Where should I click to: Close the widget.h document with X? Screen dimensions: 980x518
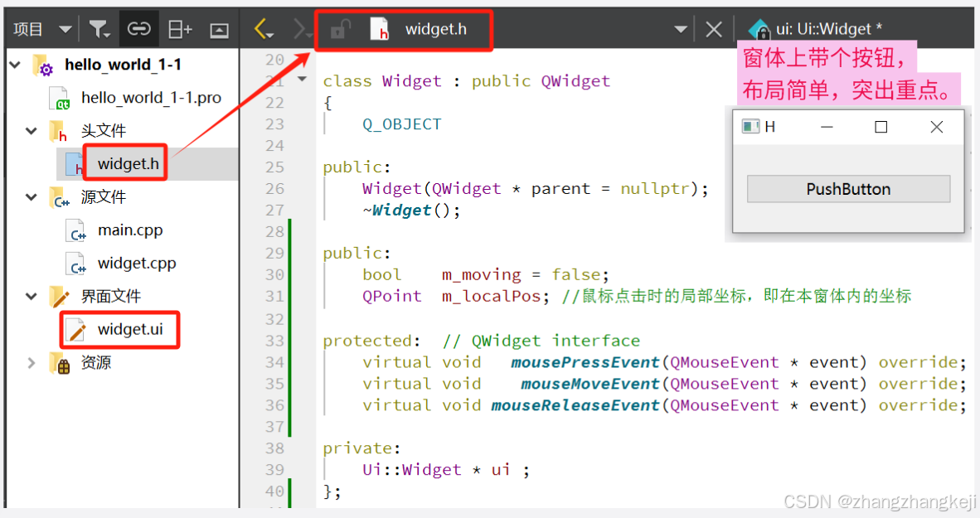pos(713,29)
